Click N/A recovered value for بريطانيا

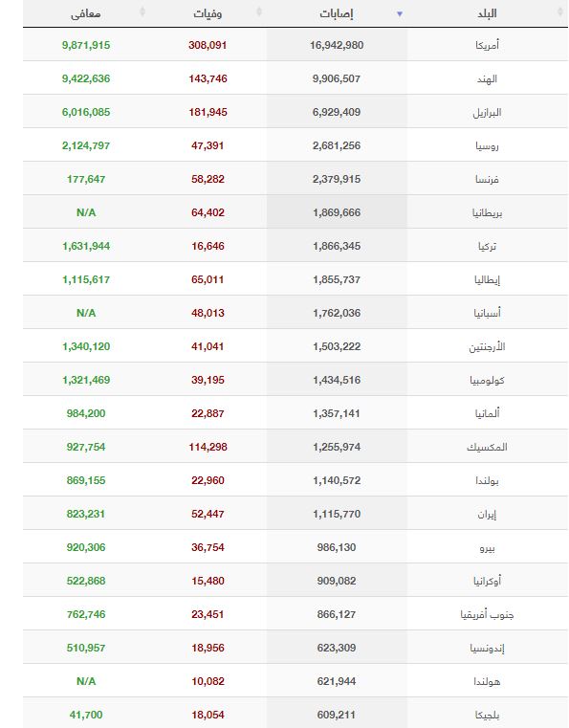86,212
